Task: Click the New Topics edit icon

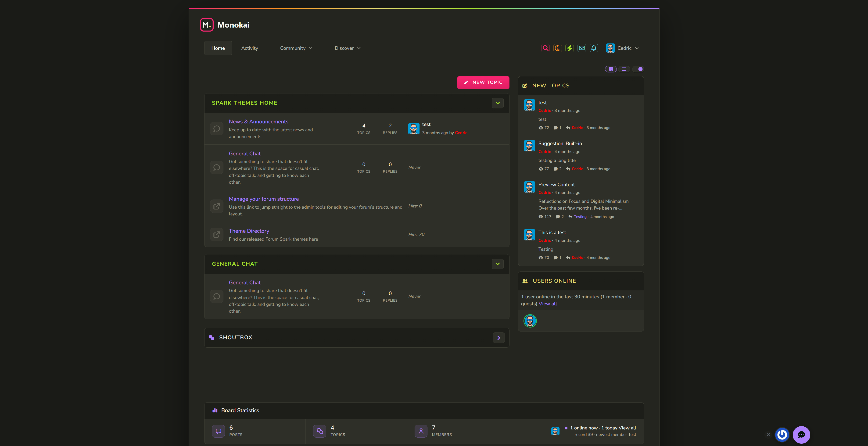Action: tap(525, 86)
